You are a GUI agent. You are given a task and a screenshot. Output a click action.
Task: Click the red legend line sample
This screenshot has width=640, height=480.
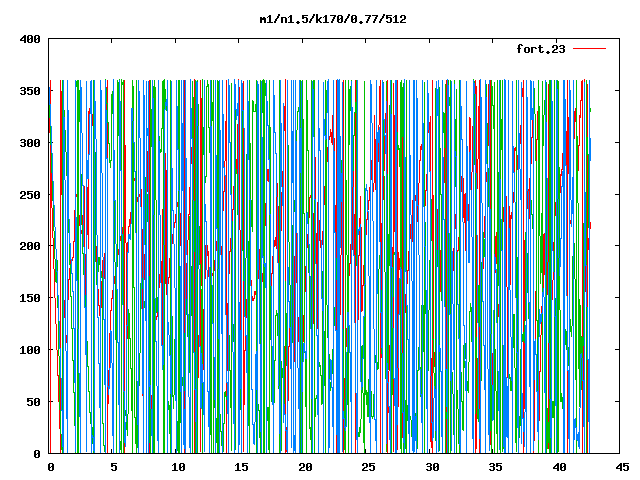tap(589, 49)
